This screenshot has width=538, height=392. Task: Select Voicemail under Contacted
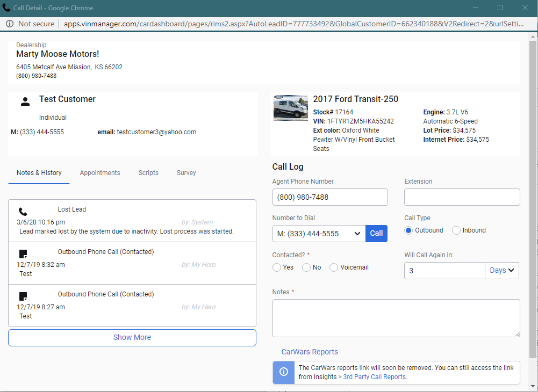pyautogui.click(x=333, y=267)
